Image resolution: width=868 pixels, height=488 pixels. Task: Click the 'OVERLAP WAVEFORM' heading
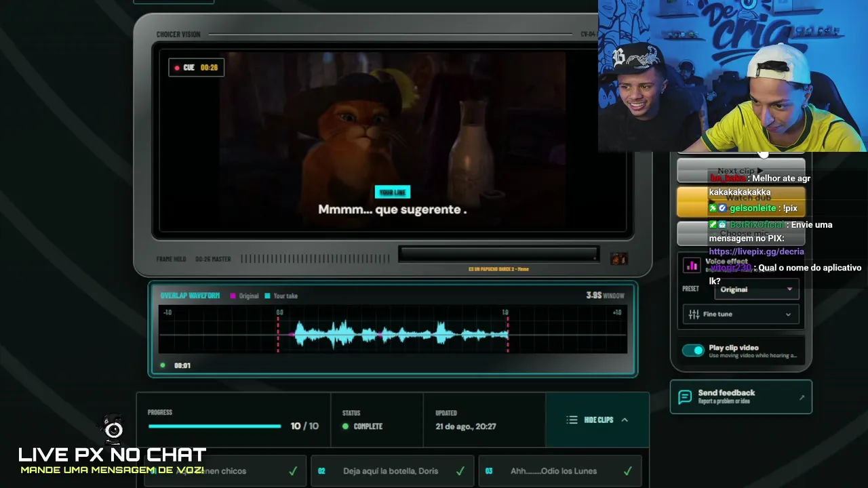190,296
